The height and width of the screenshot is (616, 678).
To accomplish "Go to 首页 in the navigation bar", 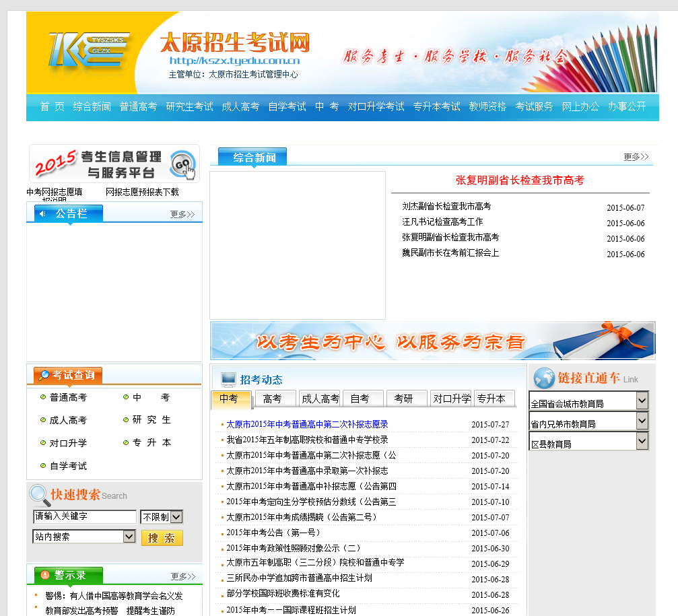I will click(x=52, y=107).
